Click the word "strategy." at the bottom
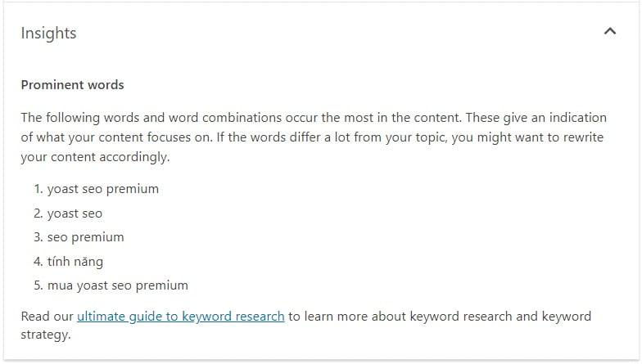 (x=47, y=335)
